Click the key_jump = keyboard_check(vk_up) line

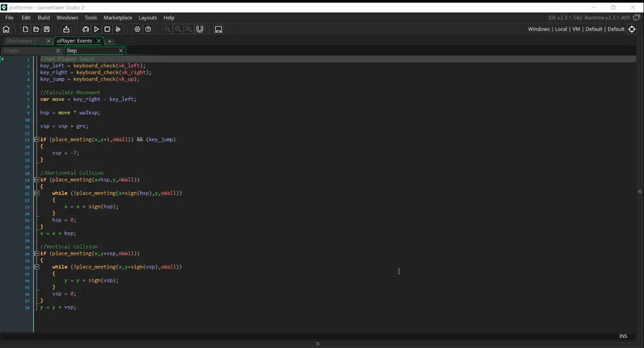[x=90, y=79]
